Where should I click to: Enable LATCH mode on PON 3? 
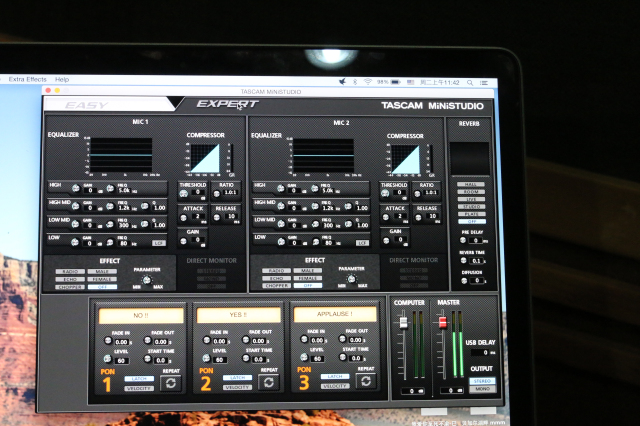coord(335,376)
